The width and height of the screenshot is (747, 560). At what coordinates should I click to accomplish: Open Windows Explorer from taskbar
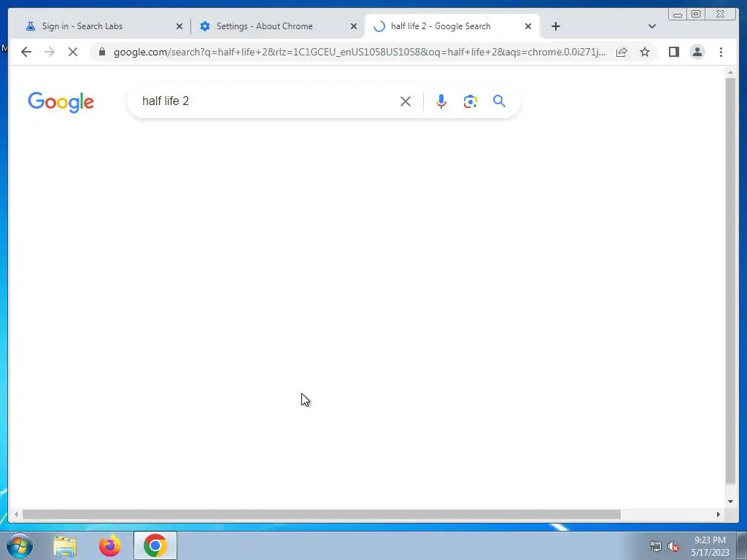point(65,545)
